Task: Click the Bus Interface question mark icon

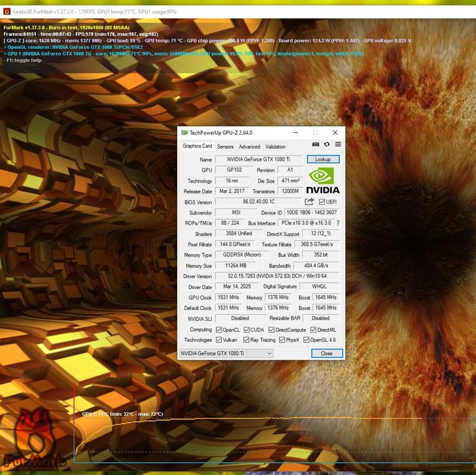Action: (x=337, y=223)
